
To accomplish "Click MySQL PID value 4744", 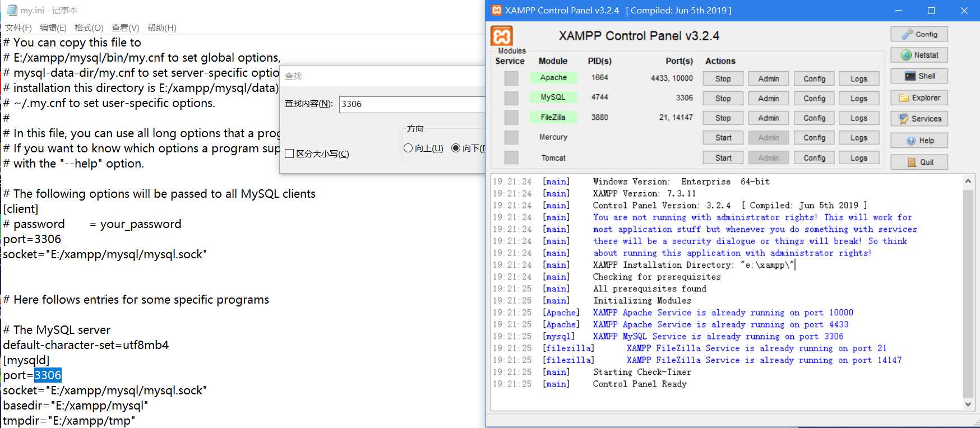I will 599,97.
